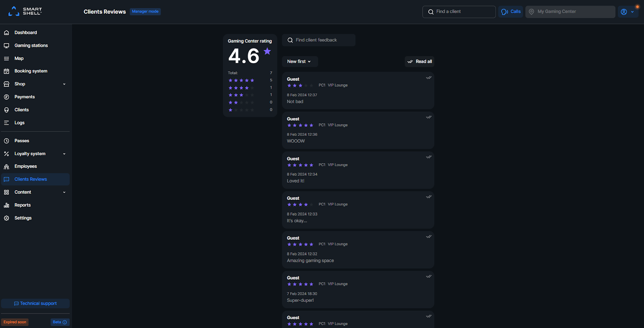Screen dimensions: 644x328
Task: Open the 'New first' sort dropdown
Action: point(299,62)
